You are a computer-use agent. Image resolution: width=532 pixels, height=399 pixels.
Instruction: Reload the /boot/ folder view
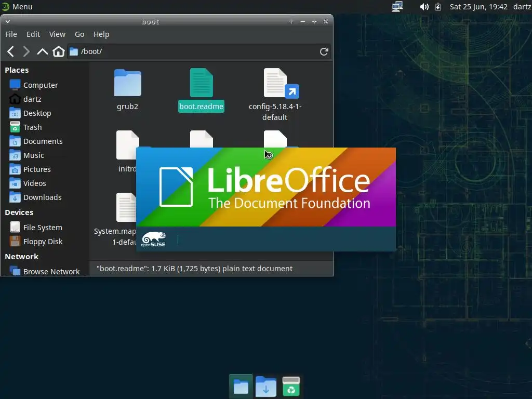pyautogui.click(x=324, y=51)
